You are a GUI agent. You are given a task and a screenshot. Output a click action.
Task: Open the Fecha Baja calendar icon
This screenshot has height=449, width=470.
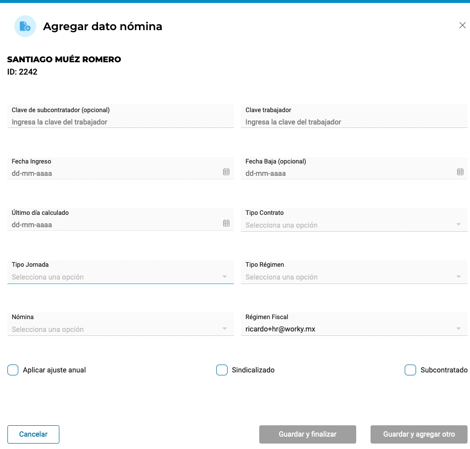[460, 172]
